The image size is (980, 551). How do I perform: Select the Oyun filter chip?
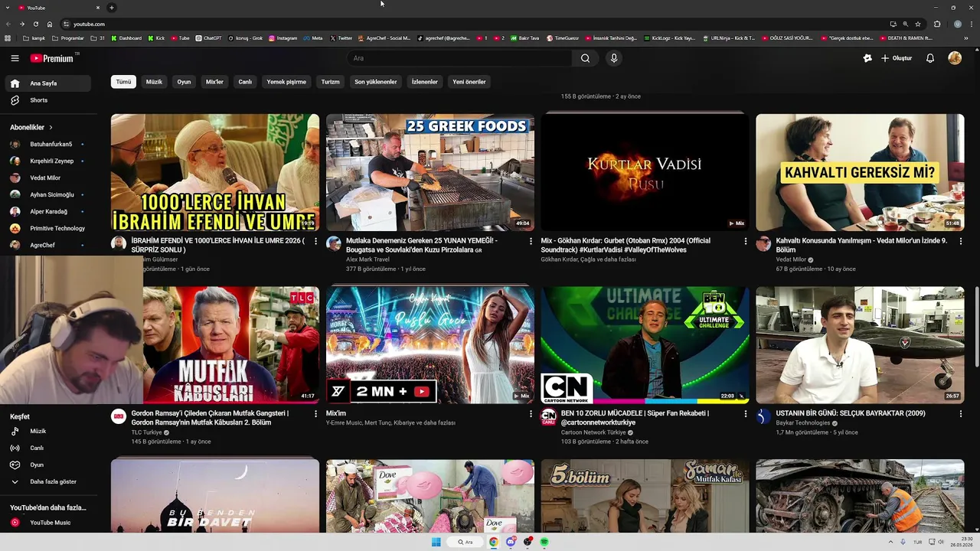pyautogui.click(x=184, y=82)
